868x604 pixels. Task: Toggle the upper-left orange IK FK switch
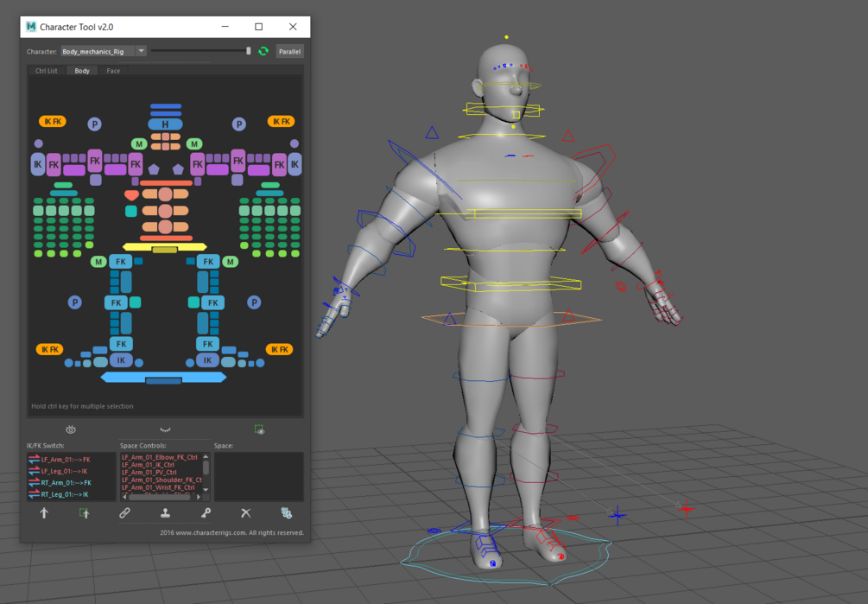(53, 121)
